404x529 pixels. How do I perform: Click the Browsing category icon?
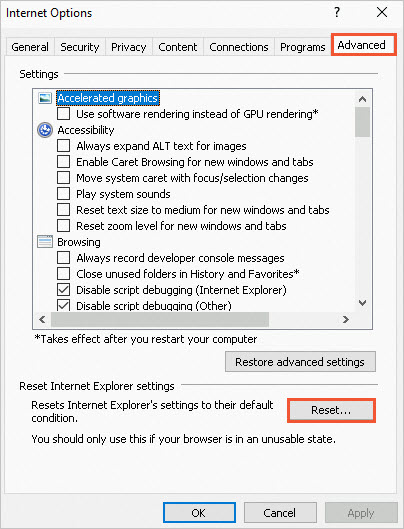click(45, 242)
